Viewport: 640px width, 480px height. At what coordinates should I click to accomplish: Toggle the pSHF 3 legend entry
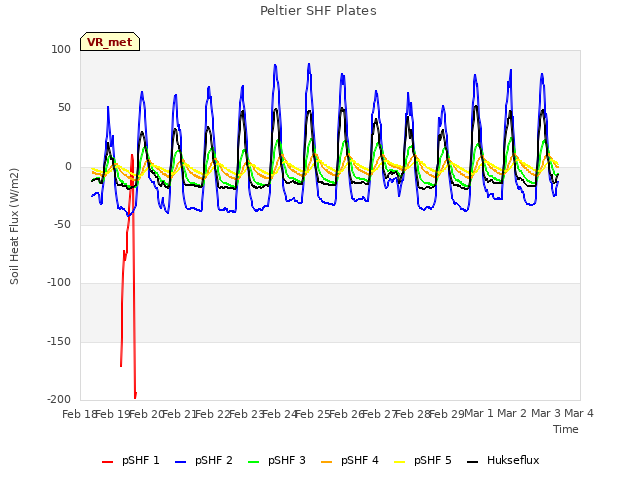[x=277, y=461]
